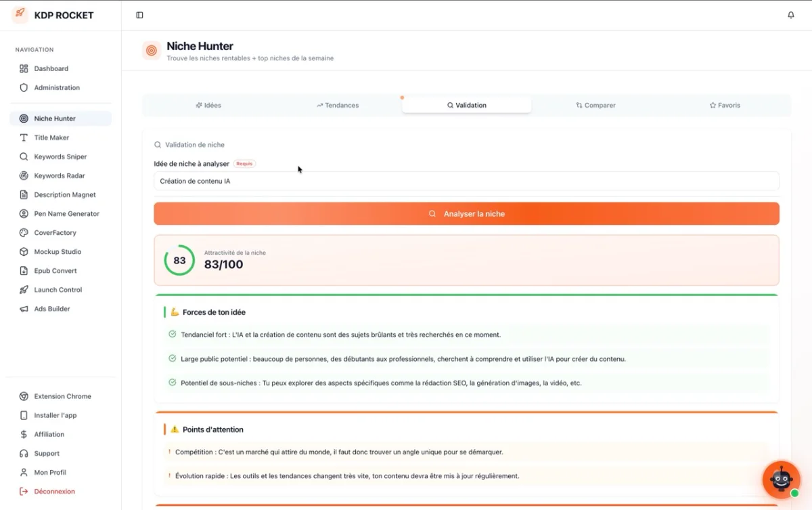Go to Administration page
Viewport: 812px width, 510px height.
coord(60,87)
